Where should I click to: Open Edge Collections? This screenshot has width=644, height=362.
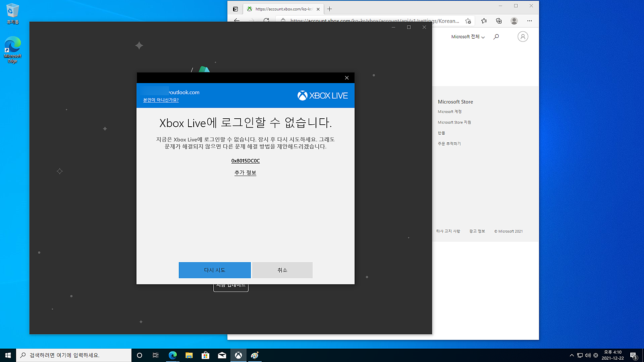(x=499, y=21)
